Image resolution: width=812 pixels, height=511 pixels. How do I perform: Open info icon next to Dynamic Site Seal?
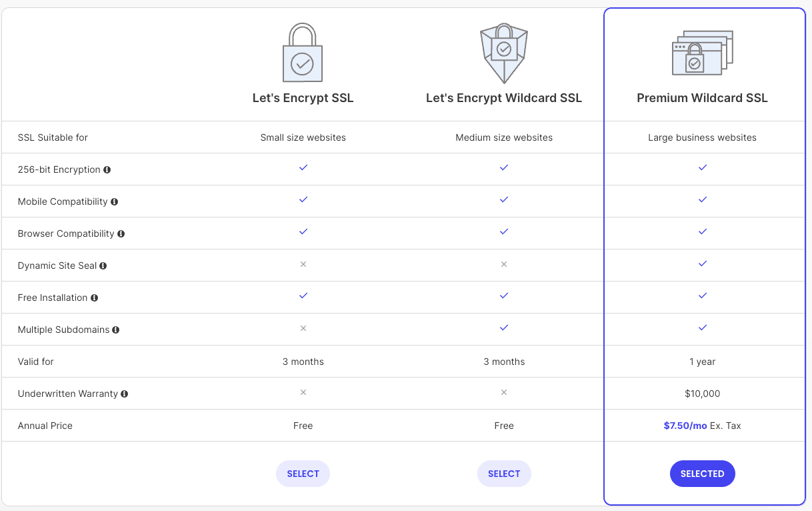click(x=103, y=266)
